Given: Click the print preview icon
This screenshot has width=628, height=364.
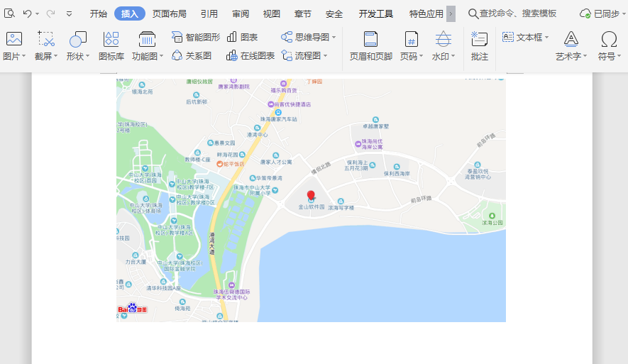Looking at the screenshot, I should point(9,13).
